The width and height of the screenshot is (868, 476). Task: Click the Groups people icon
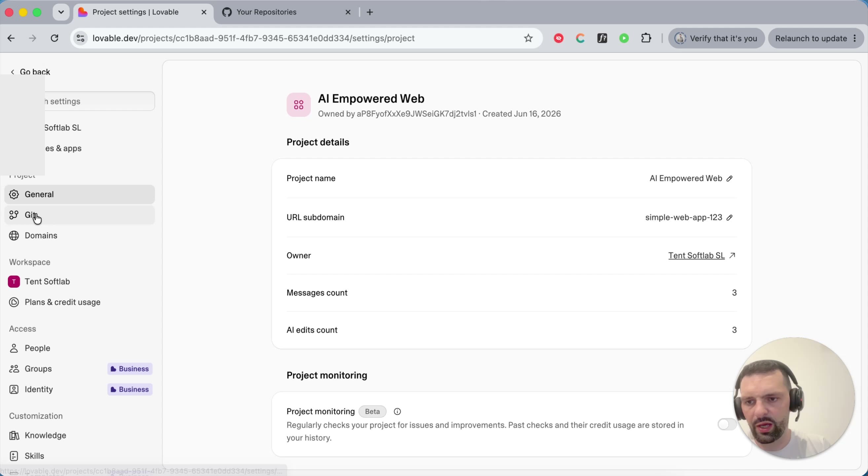14,369
